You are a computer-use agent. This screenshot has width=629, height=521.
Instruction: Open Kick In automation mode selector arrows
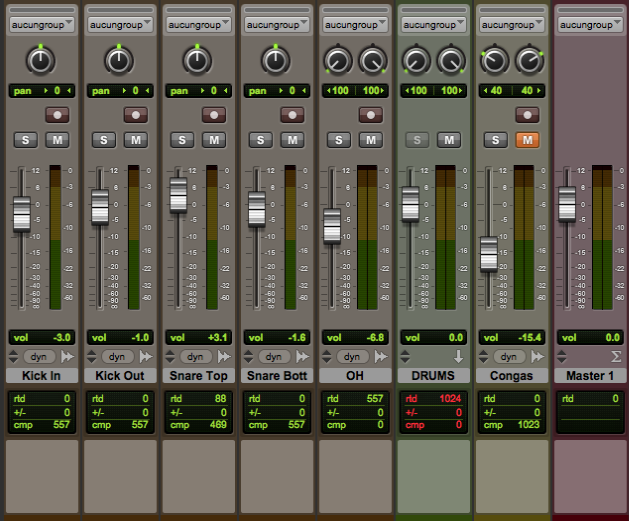click(x=13, y=356)
